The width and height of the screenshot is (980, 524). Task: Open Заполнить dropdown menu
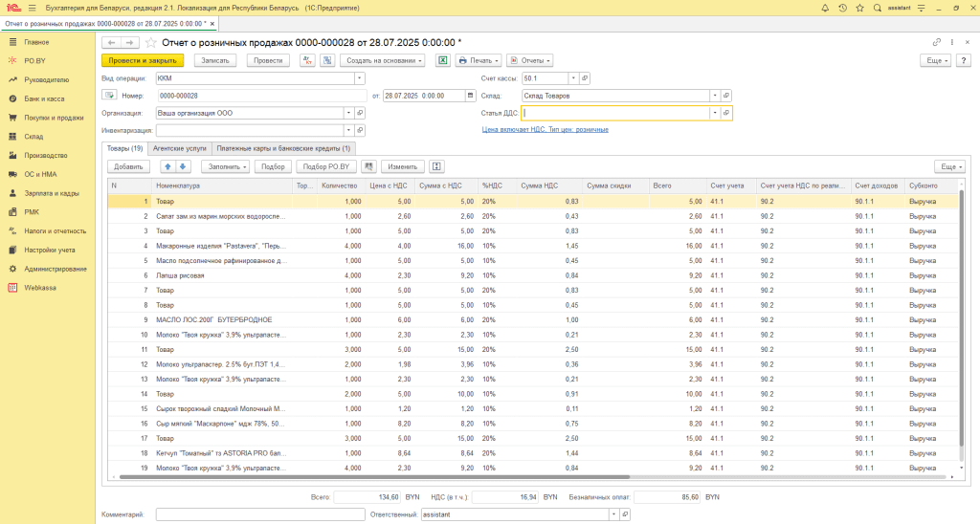[225, 166]
